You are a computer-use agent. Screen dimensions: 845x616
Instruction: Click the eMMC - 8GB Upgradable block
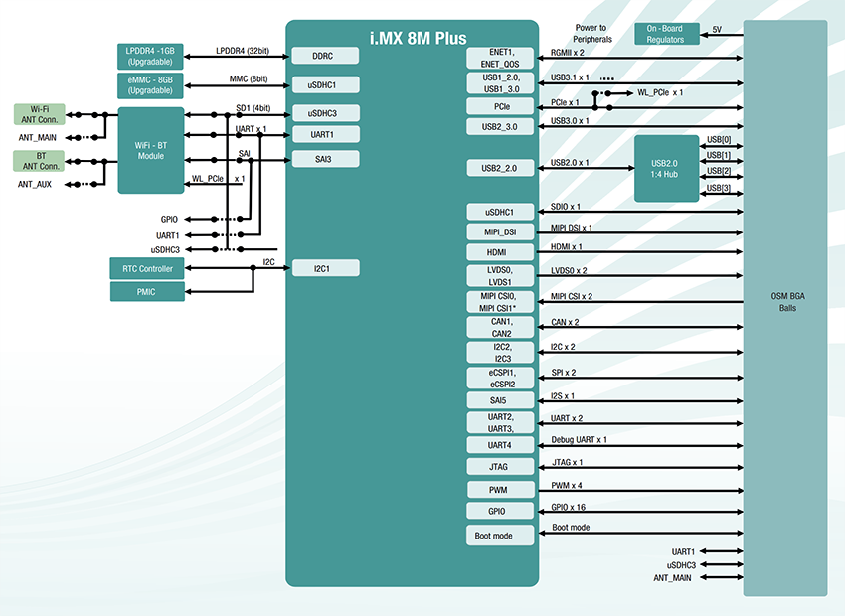click(x=150, y=83)
